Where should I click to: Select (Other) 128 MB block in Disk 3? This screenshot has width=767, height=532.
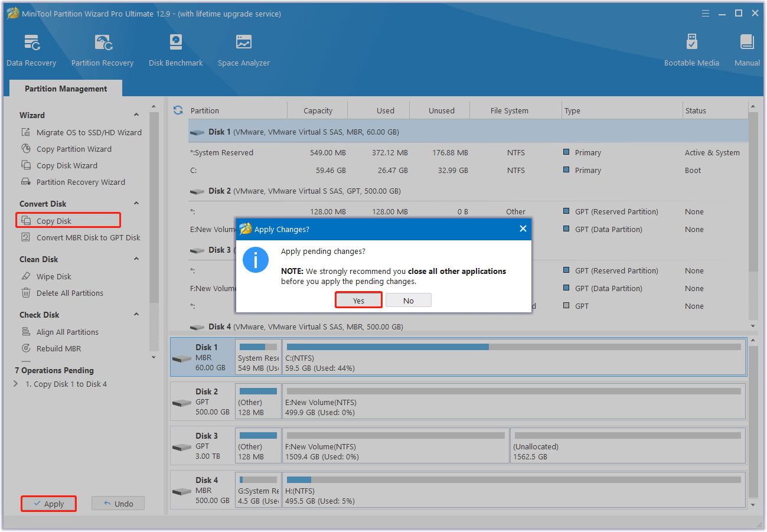tap(258, 446)
